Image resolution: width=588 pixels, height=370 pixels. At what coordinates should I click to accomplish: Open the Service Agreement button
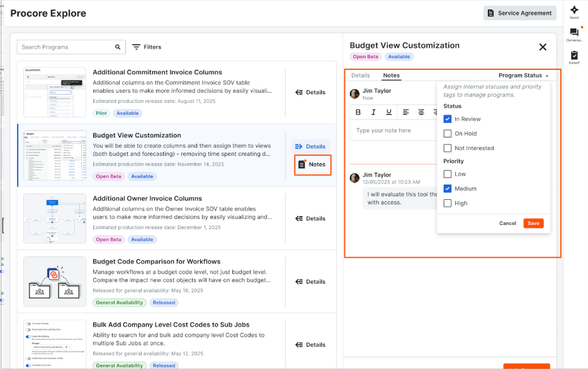point(520,13)
